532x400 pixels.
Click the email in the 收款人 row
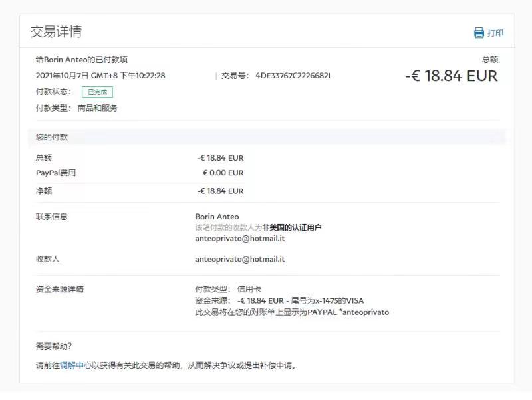(240, 259)
